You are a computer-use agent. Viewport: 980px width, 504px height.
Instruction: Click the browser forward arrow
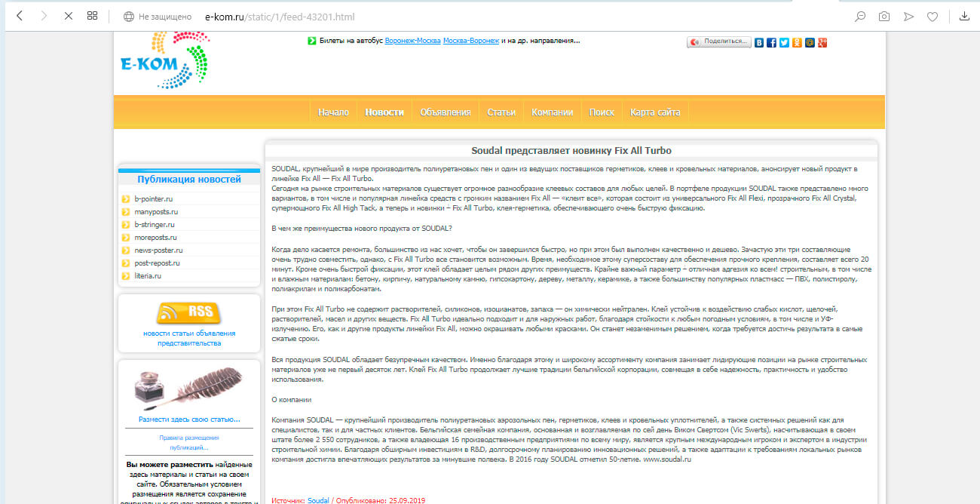pyautogui.click(x=44, y=16)
